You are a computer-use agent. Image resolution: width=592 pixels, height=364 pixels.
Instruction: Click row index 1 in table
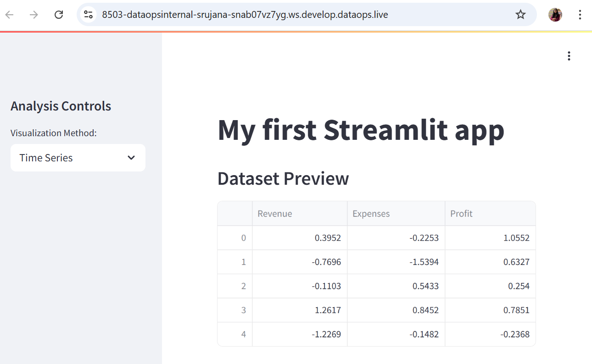click(235, 262)
